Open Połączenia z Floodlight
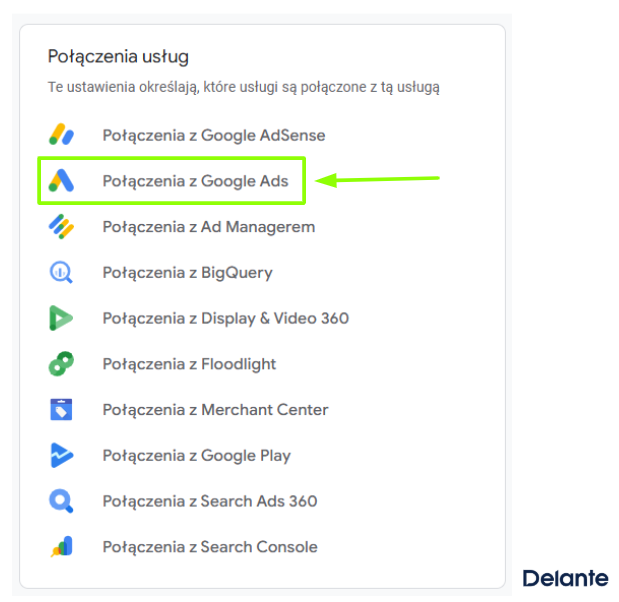Viewport: 619px width, 602px height. [x=189, y=364]
